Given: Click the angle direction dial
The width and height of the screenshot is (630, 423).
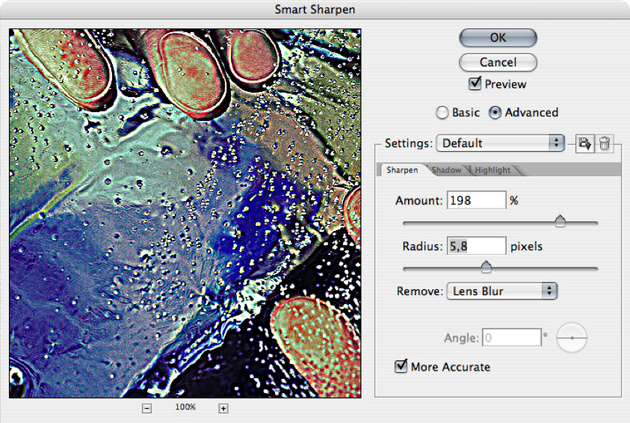Looking at the screenshot, I should click(572, 340).
